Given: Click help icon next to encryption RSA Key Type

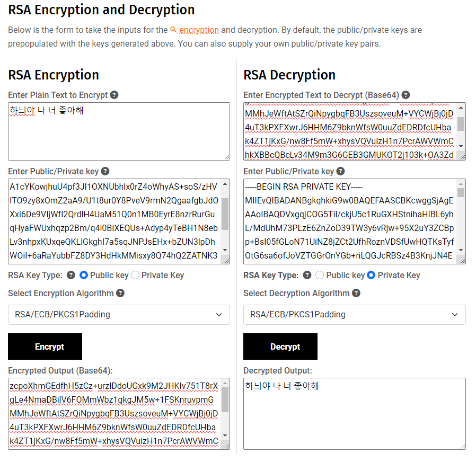Looking at the screenshot, I should coord(71,275).
